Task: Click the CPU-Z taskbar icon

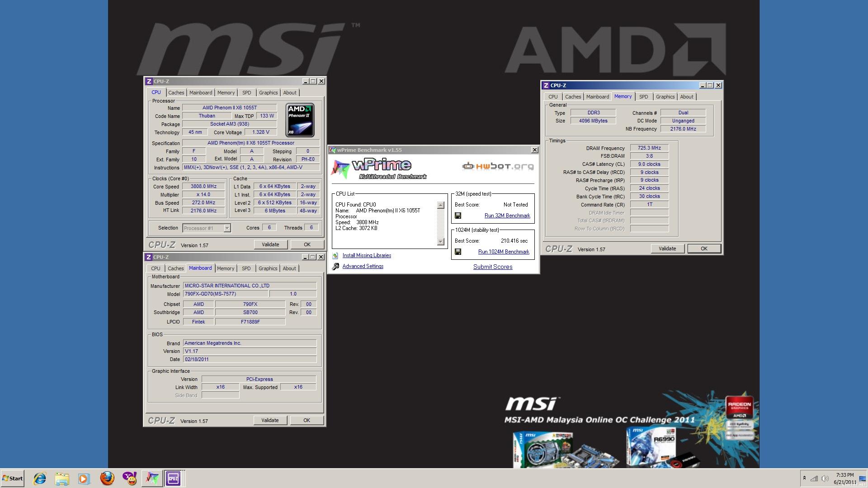Action: [x=173, y=478]
